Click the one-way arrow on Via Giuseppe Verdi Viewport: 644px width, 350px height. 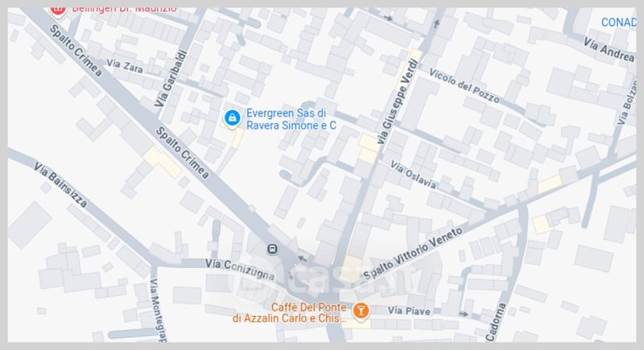click(436, 24)
